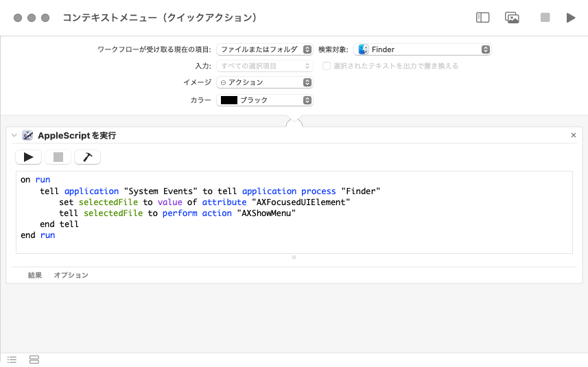
Task: Switch to the 結果 tab
Action: pos(35,275)
